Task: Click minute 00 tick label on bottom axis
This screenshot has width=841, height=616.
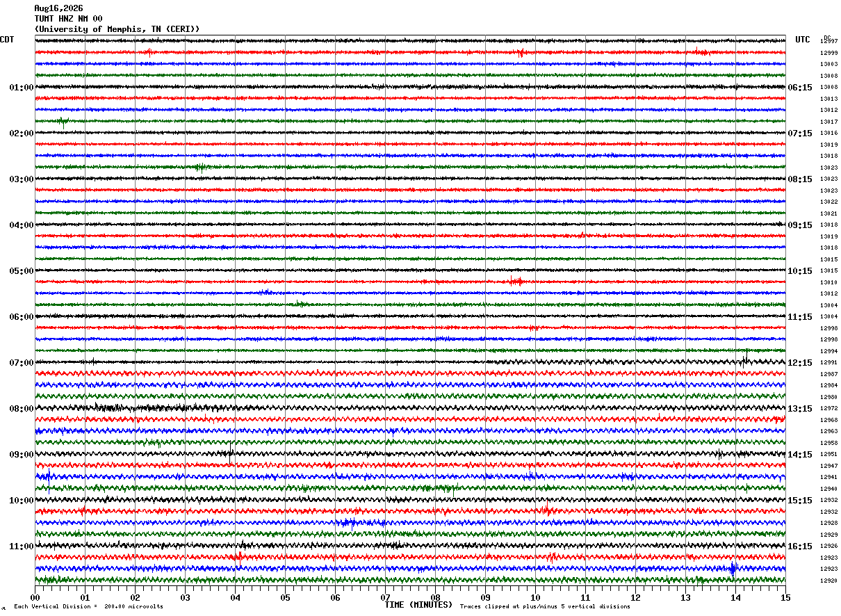Action: pos(35,597)
